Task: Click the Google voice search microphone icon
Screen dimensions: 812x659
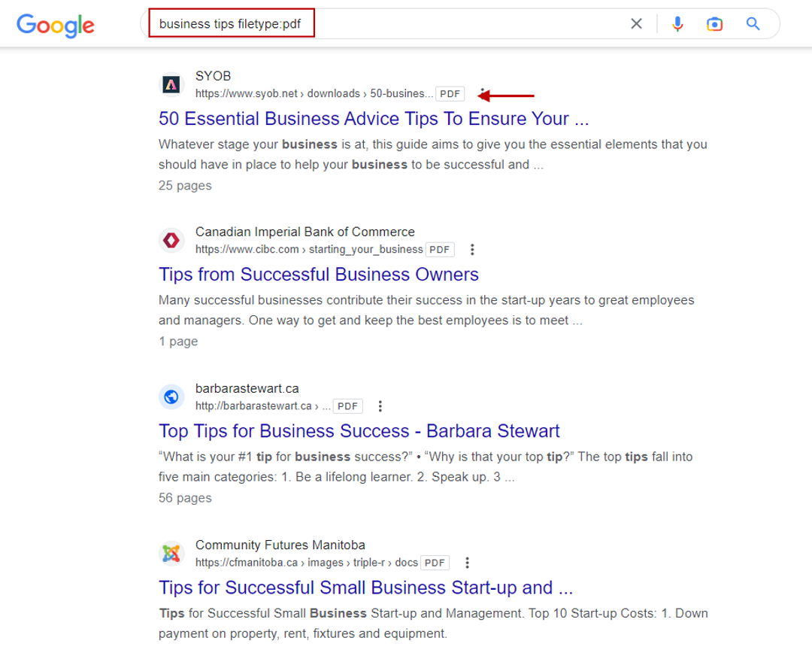Action: [677, 23]
